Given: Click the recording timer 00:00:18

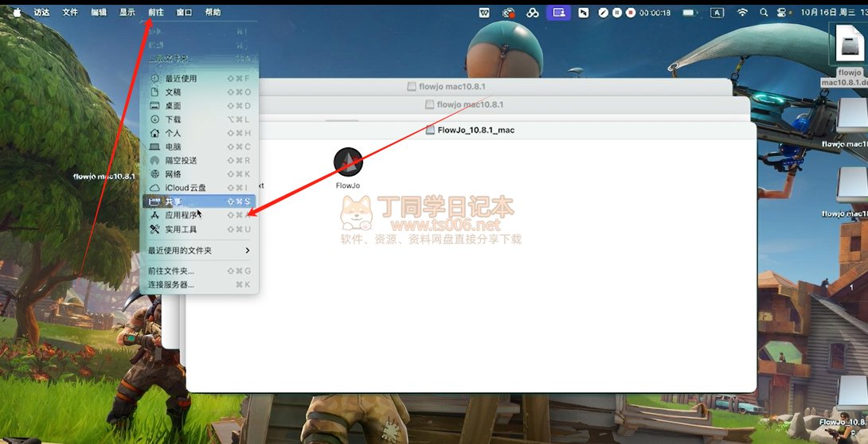Looking at the screenshot, I should [x=655, y=12].
